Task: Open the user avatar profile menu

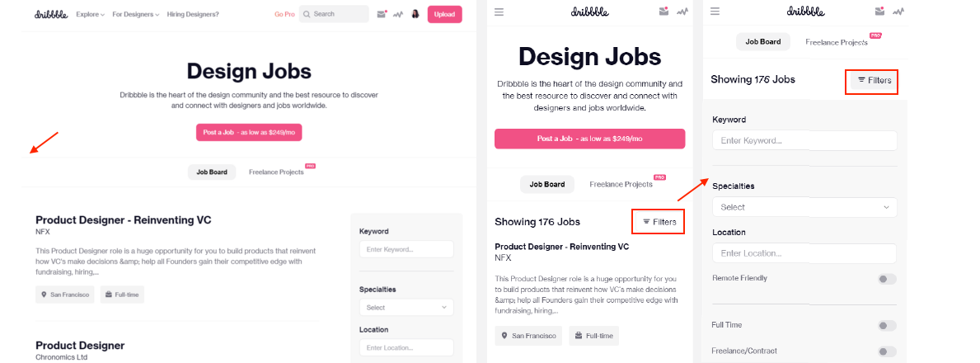Action: 415,14
